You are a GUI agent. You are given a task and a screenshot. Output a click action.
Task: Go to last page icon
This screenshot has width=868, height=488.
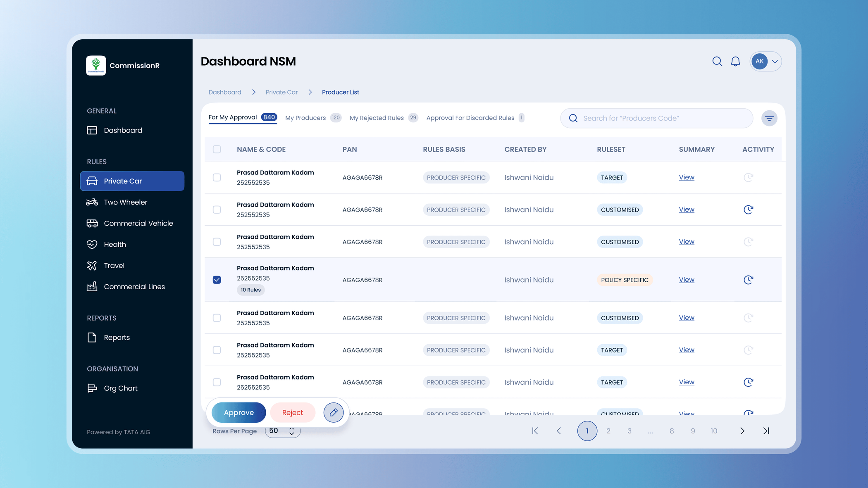pyautogui.click(x=766, y=431)
